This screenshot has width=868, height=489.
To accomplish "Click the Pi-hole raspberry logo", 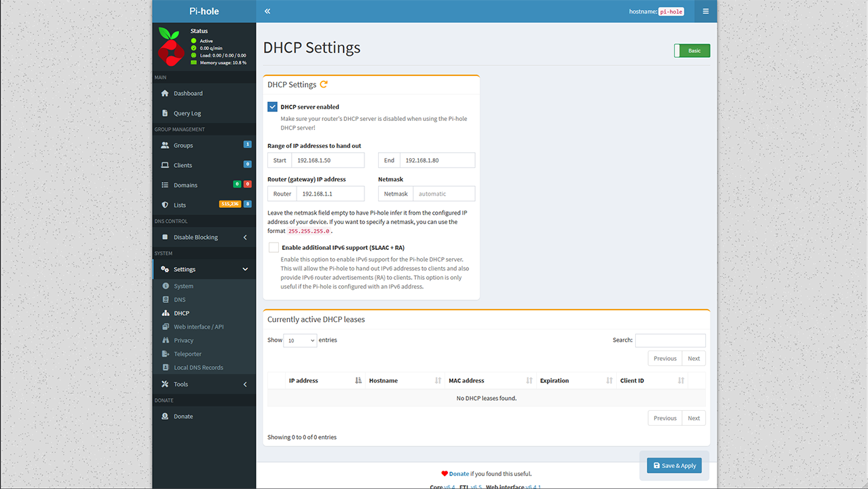I will point(170,47).
